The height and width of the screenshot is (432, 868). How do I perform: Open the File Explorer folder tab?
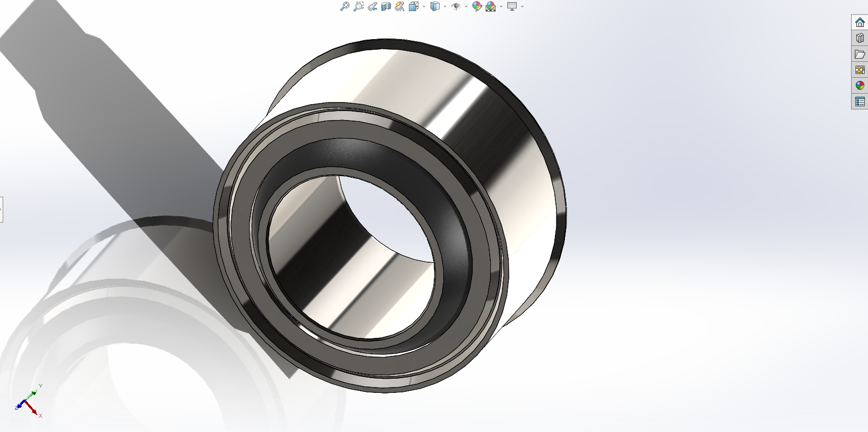point(860,54)
